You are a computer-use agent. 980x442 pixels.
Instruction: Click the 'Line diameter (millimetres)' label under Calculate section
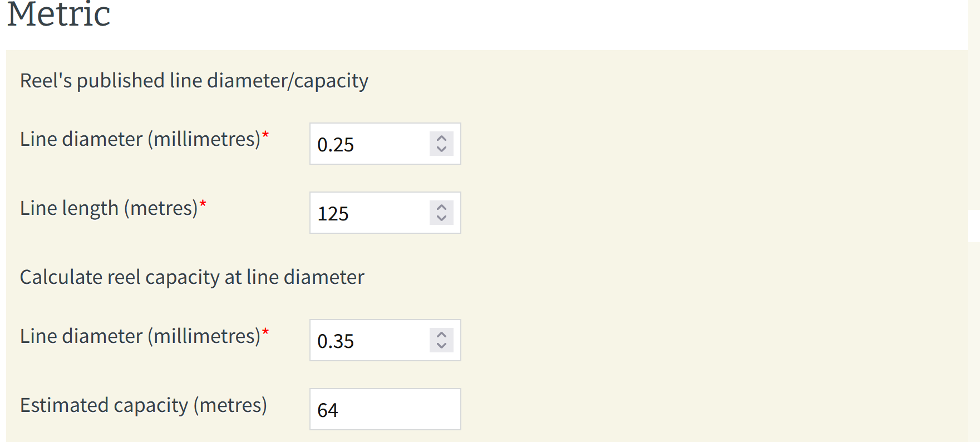[140, 336]
